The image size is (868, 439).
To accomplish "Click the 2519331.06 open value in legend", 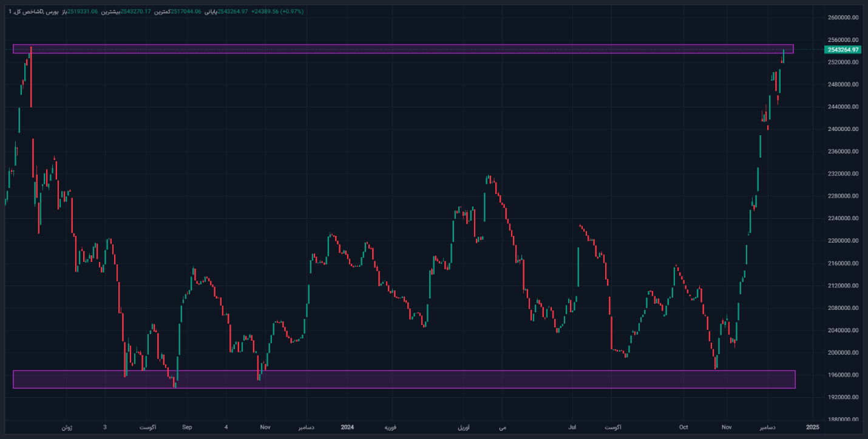I will pos(81,12).
